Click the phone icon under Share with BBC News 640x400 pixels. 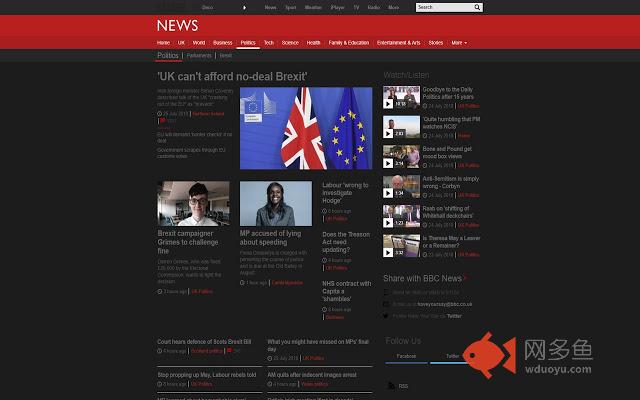pyautogui.click(x=386, y=292)
